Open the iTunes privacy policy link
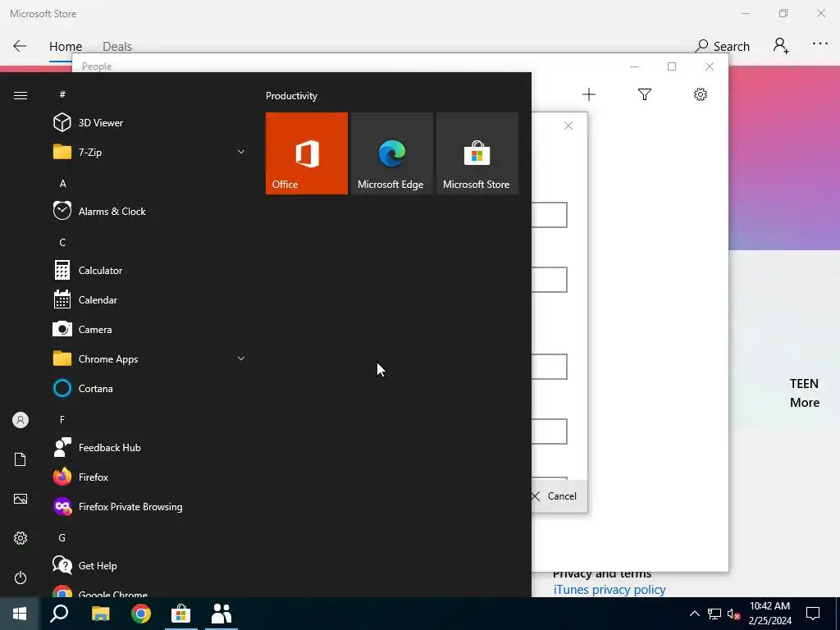The height and width of the screenshot is (630, 840). [x=609, y=589]
